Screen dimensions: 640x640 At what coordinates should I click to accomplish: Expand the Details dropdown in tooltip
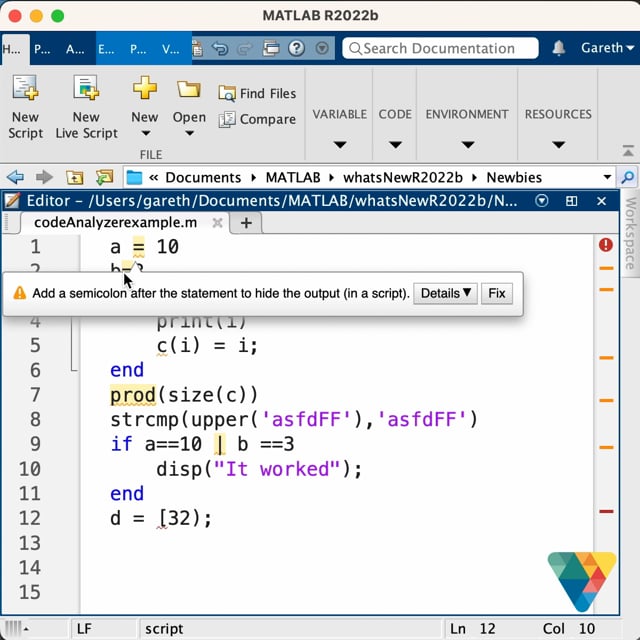[x=445, y=293]
